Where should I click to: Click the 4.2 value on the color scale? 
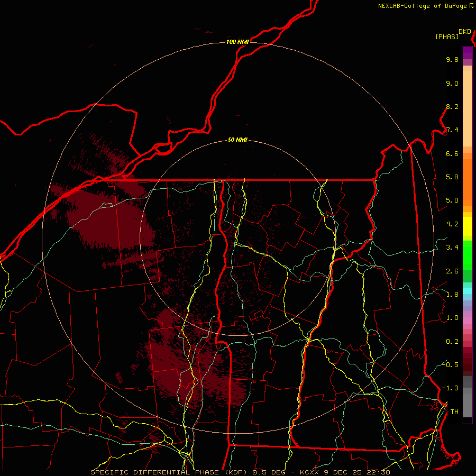coord(452,224)
